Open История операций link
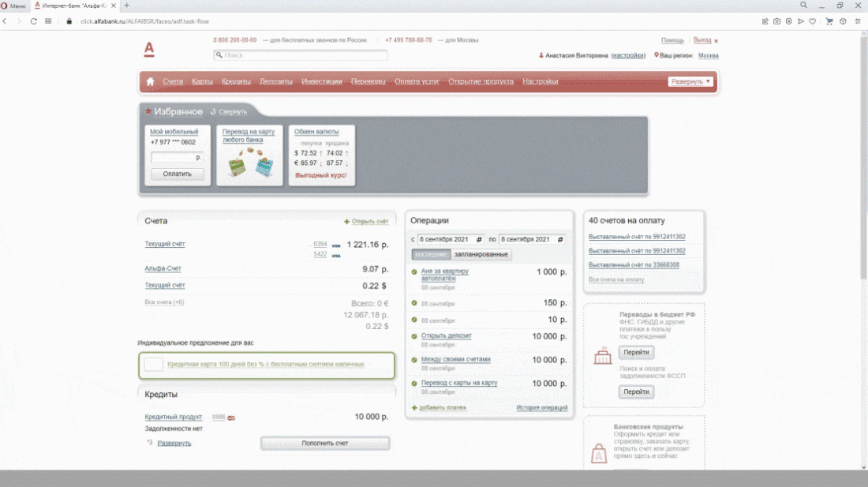The width and height of the screenshot is (868, 487). [x=542, y=408]
